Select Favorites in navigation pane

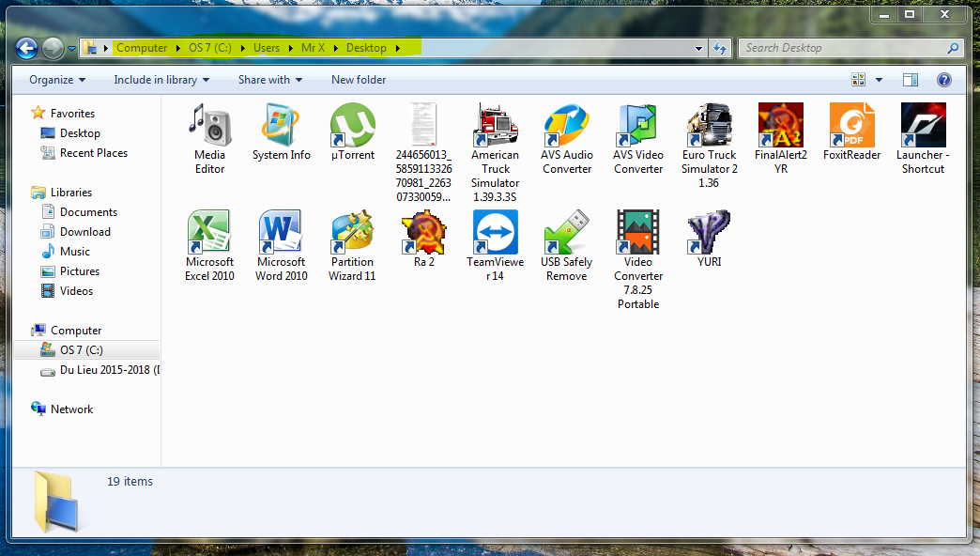pos(65,114)
